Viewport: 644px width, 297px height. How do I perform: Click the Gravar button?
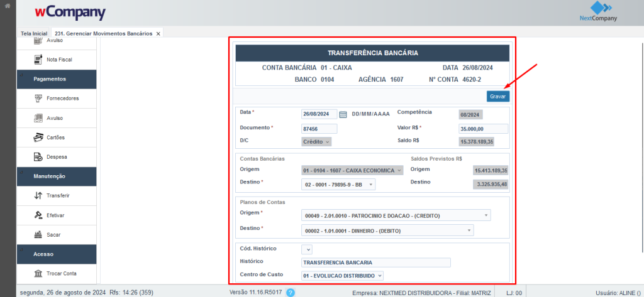(x=498, y=97)
